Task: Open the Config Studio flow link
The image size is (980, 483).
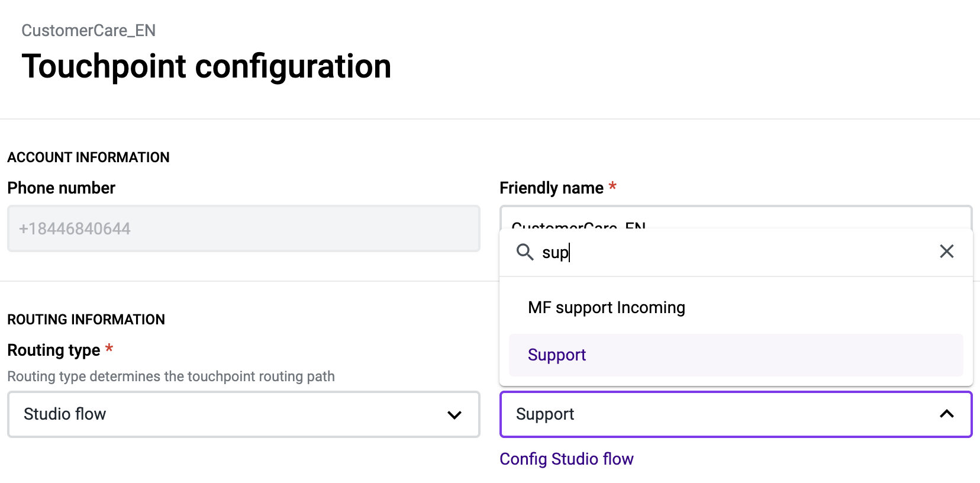Action: tap(566, 459)
